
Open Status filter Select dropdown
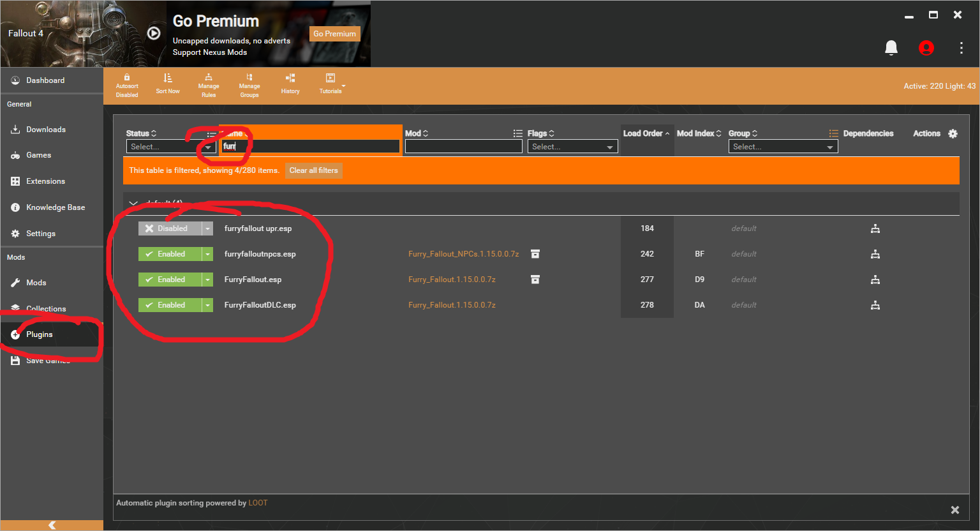[171, 147]
